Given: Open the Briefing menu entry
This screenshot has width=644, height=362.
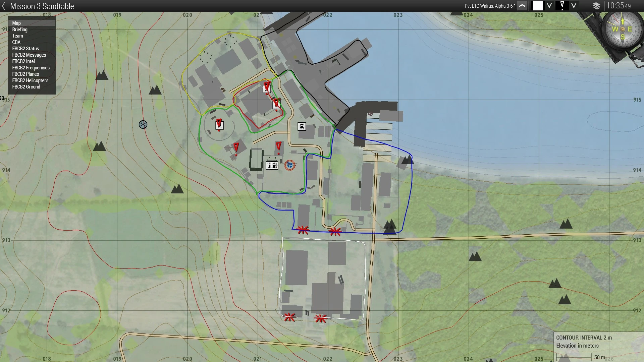Looking at the screenshot, I should point(20,29).
